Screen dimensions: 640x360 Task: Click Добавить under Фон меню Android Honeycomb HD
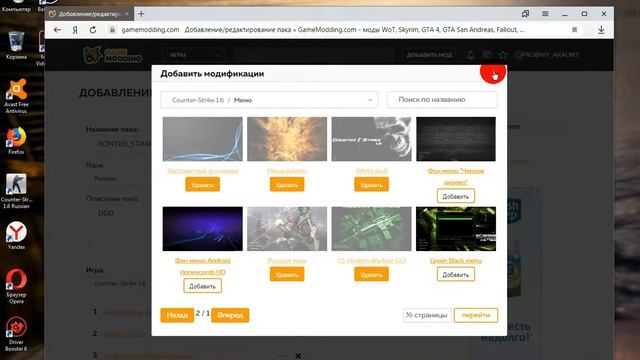point(202,286)
